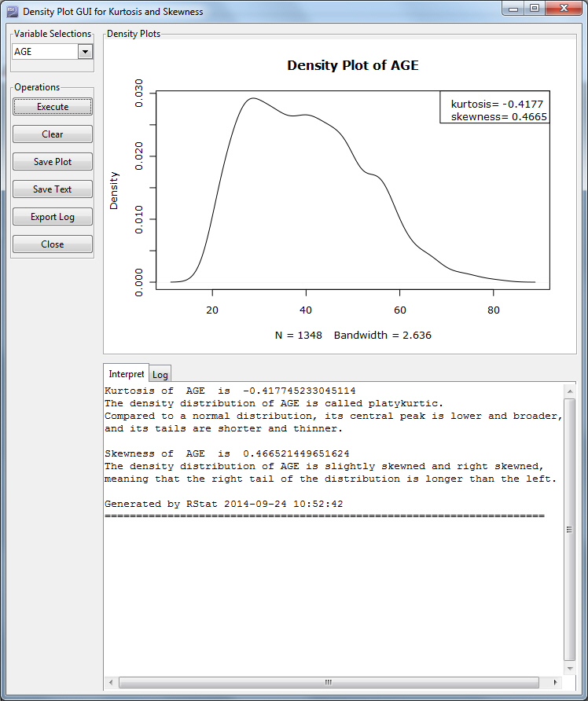
Task: Click the line 'Skewness of AGE is 0.466521449651624'
Action: point(226,453)
